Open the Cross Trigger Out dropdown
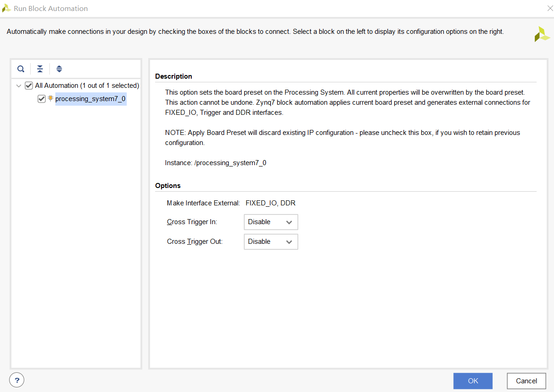554x392 pixels. (271, 242)
